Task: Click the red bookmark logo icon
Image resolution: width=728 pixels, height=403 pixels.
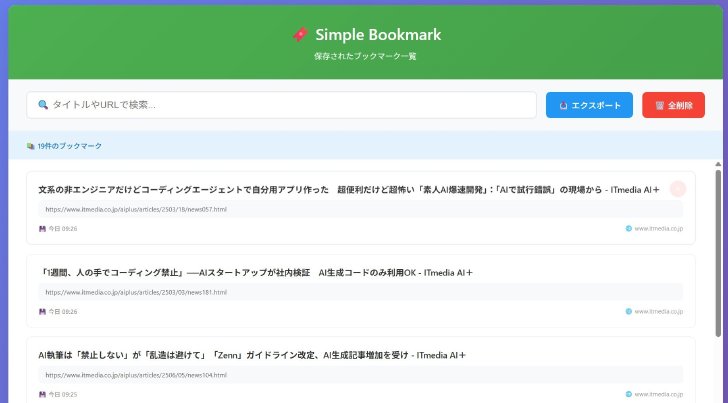Action: coord(300,34)
